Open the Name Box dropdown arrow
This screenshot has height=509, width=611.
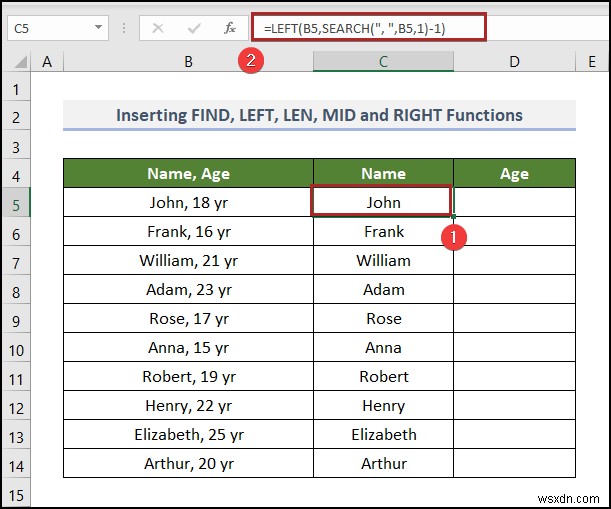(99, 27)
